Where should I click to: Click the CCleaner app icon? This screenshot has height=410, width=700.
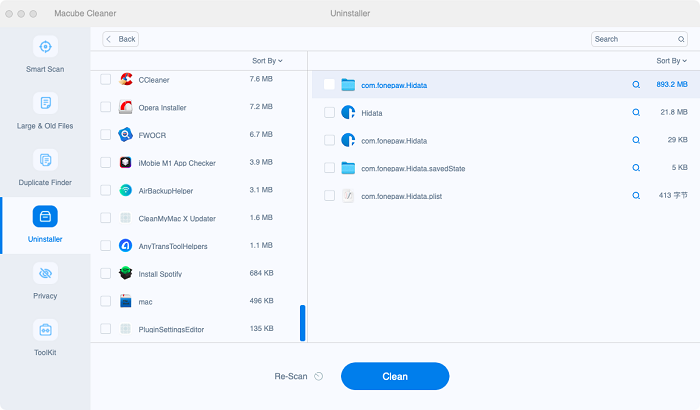tap(127, 79)
